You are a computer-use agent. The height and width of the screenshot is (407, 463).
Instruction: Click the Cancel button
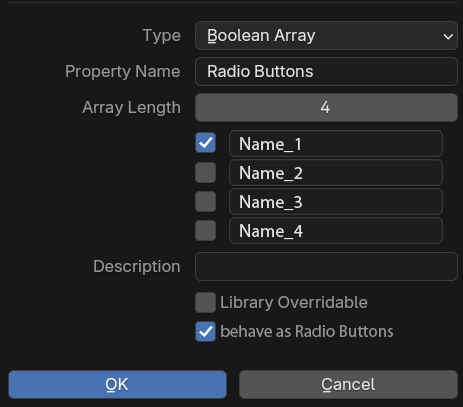click(348, 384)
